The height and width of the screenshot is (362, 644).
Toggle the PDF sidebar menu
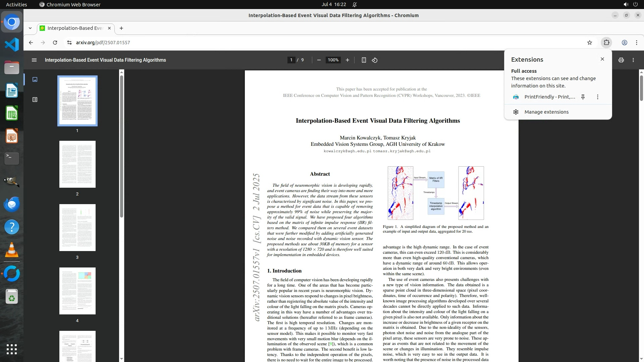click(34, 60)
